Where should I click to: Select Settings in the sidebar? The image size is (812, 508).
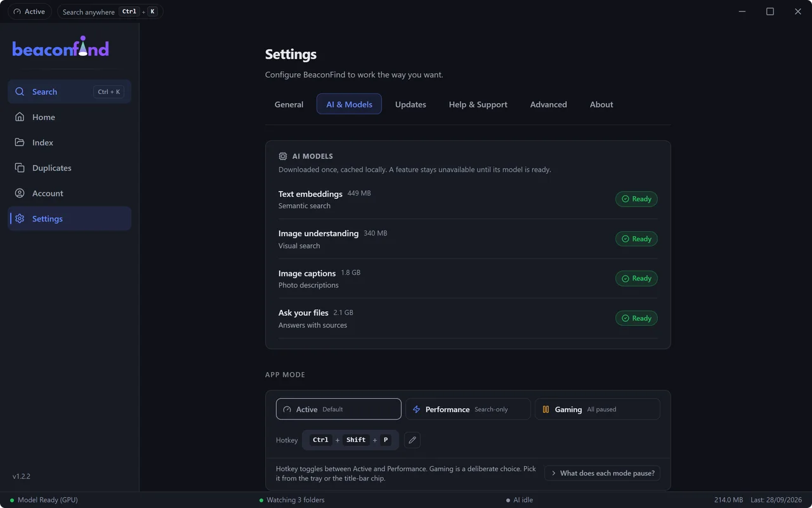pos(69,218)
